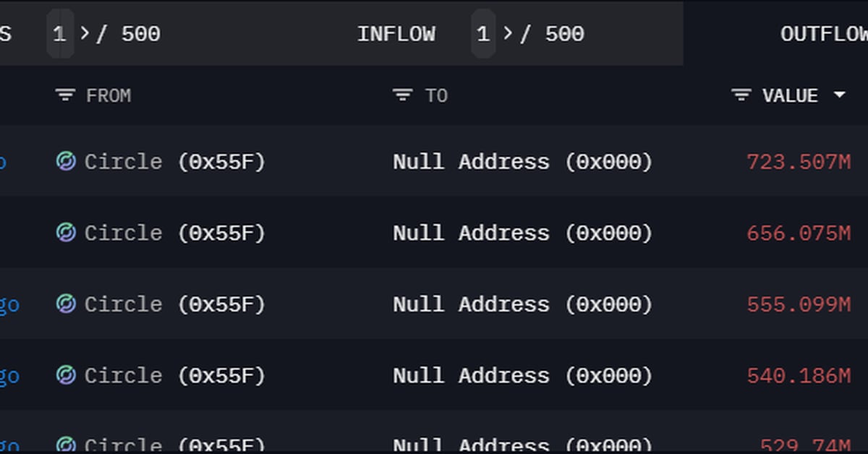Click the Circle token icon in the first row
Viewport: 868px width, 454px height.
tap(67, 162)
